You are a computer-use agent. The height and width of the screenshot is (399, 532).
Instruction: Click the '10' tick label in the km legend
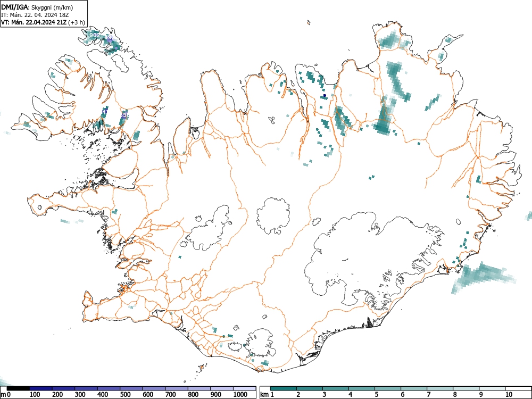pyautogui.click(x=509, y=395)
